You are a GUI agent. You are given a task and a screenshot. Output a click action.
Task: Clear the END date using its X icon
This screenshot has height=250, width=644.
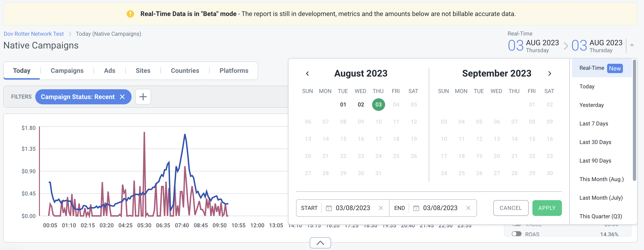pos(468,208)
